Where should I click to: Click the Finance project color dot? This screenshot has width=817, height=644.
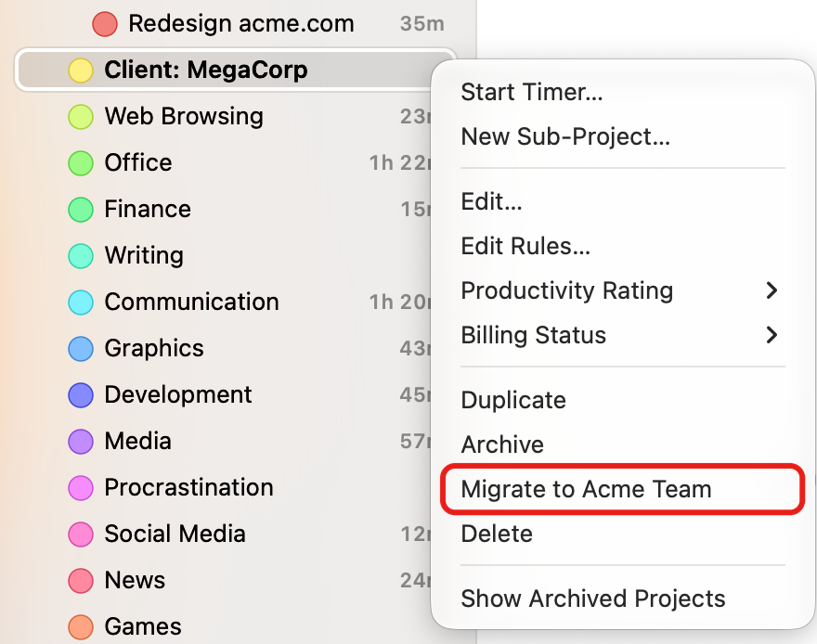coord(81,210)
